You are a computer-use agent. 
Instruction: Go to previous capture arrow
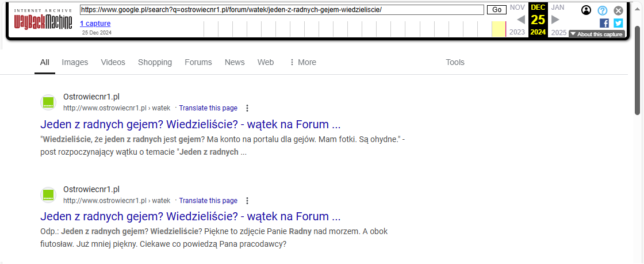(521, 20)
